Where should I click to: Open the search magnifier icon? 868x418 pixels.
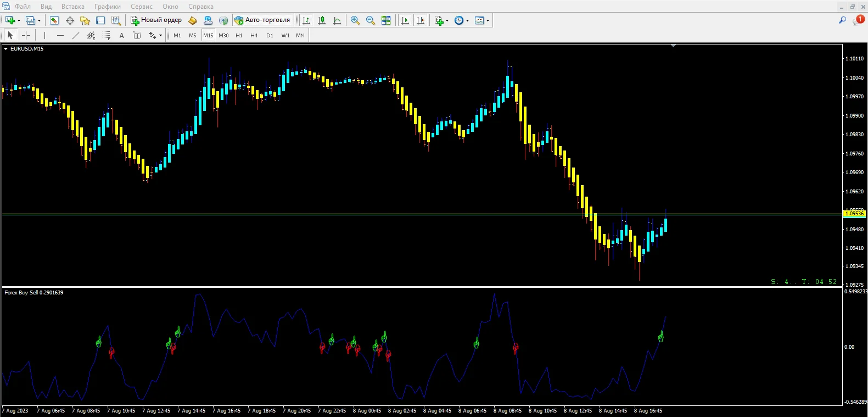click(842, 20)
